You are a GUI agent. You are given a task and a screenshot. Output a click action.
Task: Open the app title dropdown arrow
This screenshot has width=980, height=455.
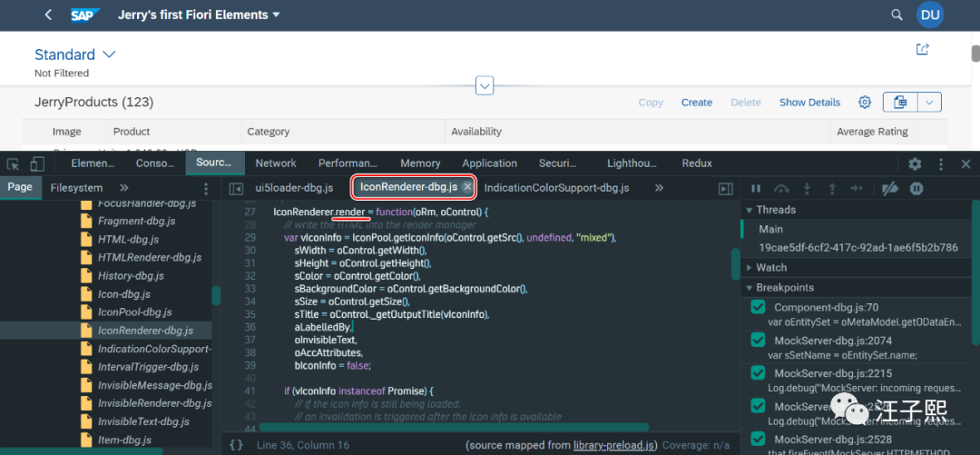[276, 15]
